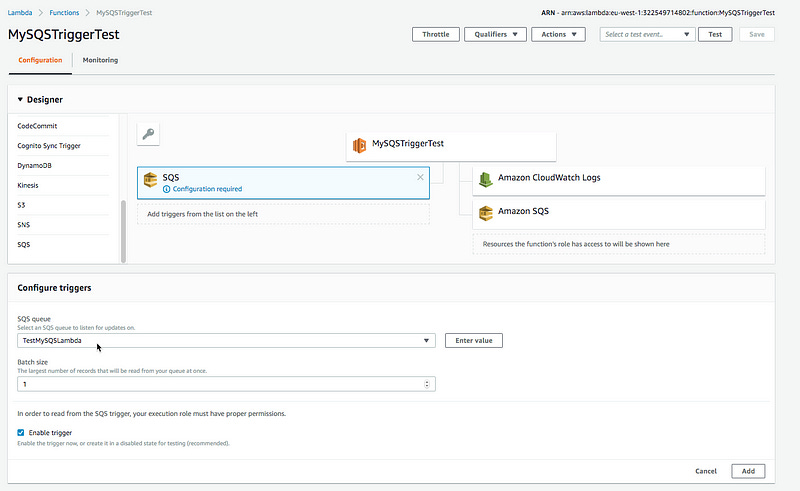800x491 pixels.
Task: Click the Batch size stepper arrows
Action: (x=427, y=384)
